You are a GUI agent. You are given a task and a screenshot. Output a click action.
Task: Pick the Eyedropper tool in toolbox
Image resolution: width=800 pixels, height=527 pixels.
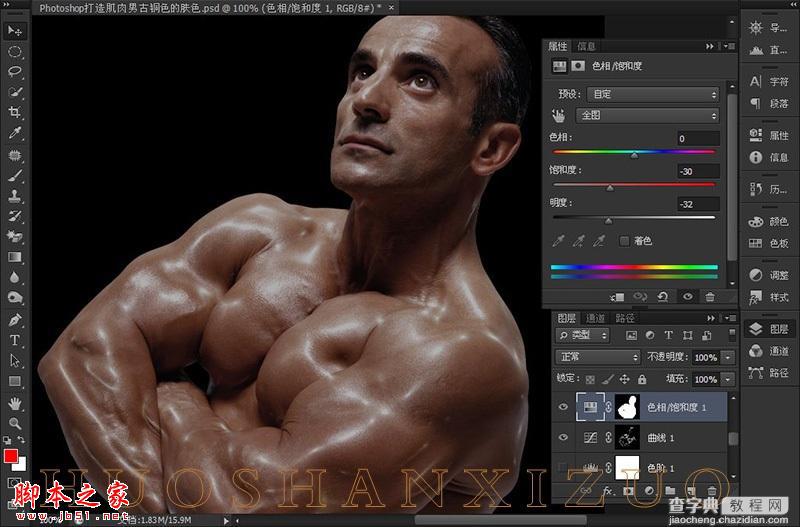point(15,133)
